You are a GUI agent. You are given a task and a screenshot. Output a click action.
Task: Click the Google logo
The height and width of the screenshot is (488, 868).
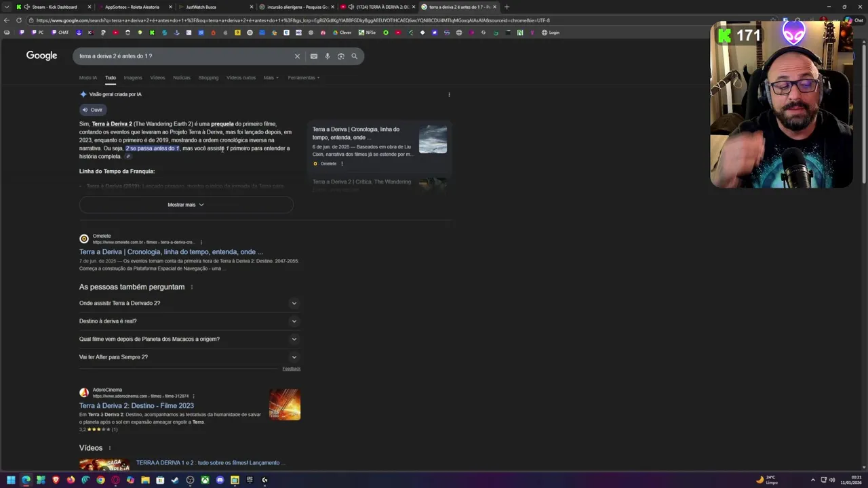41,56
